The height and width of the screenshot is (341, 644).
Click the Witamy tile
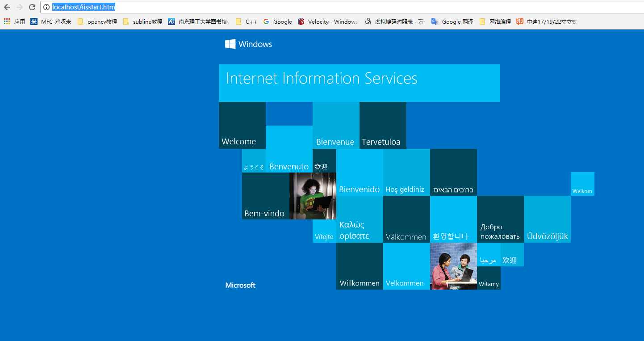coord(489,278)
